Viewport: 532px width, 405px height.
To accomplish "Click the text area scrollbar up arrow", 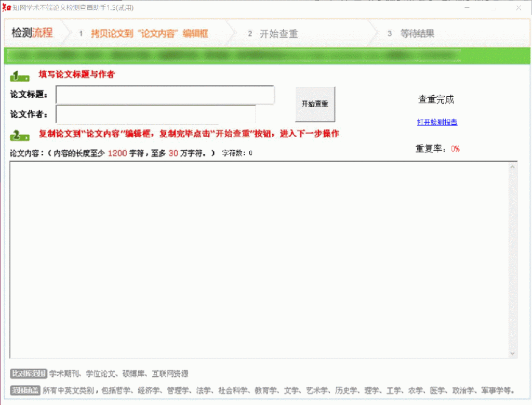I will [512, 167].
